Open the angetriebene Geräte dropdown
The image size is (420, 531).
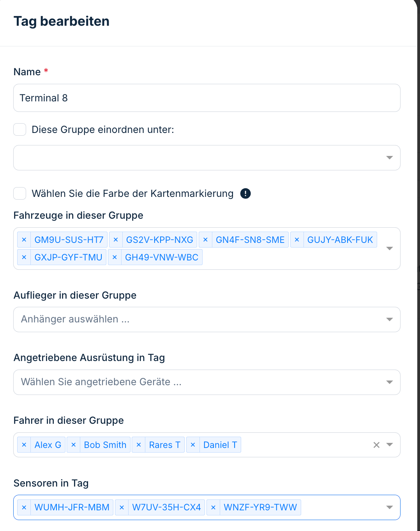[389, 382]
